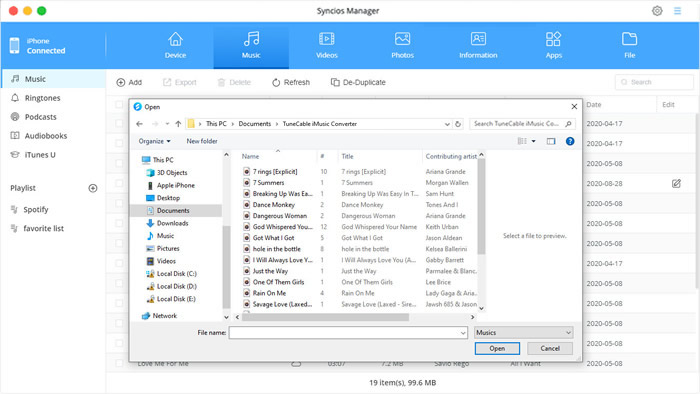Select Desktop folder in tree
The width and height of the screenshot is (700, 394).
(168, 198)
